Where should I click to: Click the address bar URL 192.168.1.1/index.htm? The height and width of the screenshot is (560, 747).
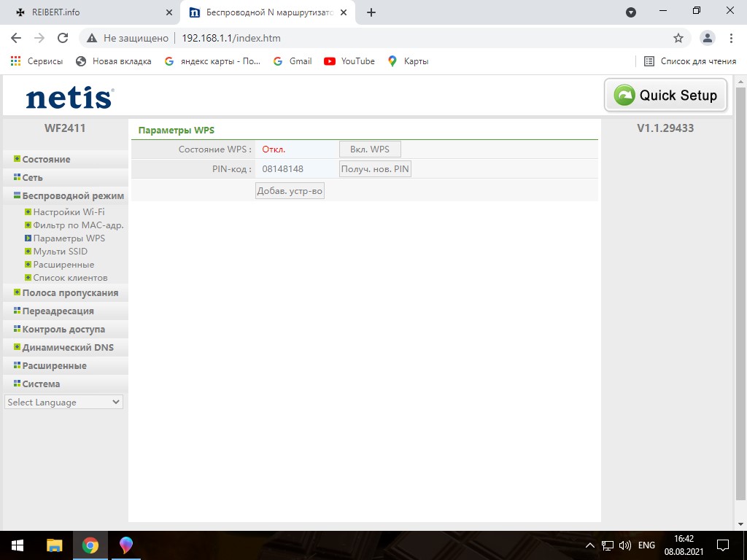pos(231,38)
